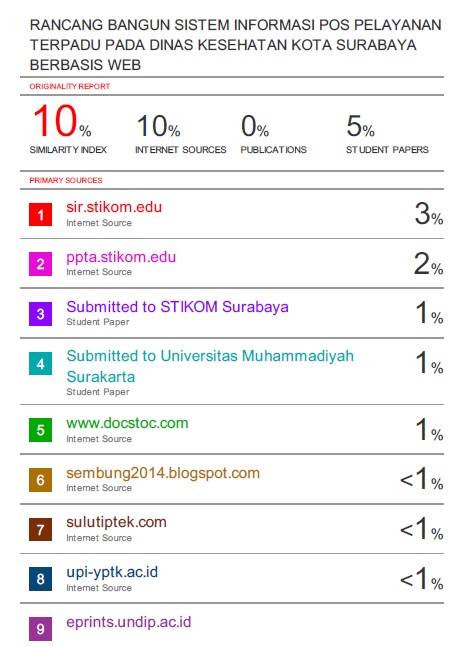Click the 5% student papers figure
This screenshot has width=461, height=647.
360,126
